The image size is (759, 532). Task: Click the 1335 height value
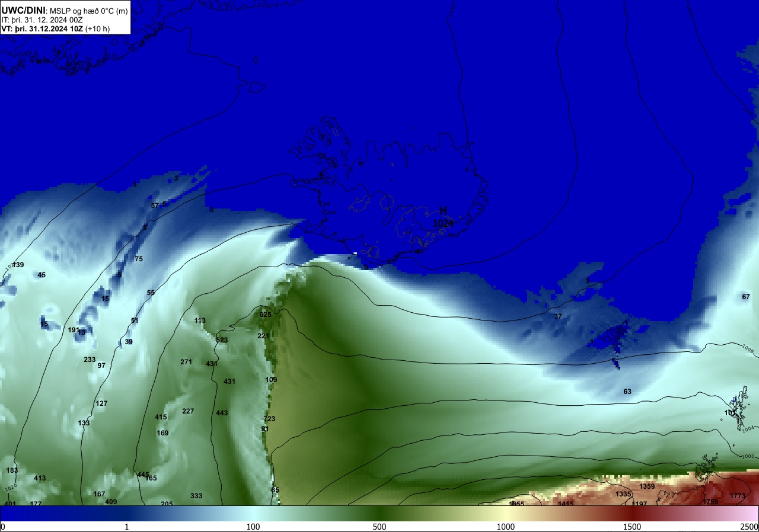623,494
